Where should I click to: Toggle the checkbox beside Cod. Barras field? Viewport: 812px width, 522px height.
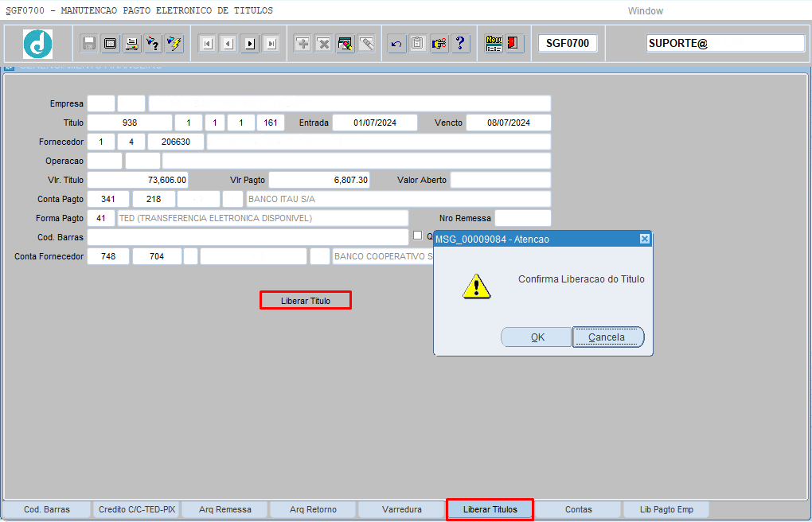click(417, 236)
